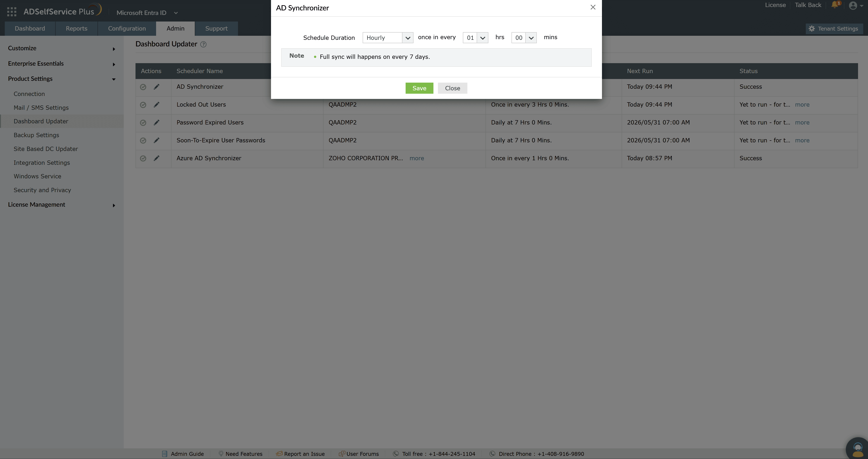This screenshot has width=868, height=459.
Task: Open the apps grid launcher icon
Action: (12, 12)
